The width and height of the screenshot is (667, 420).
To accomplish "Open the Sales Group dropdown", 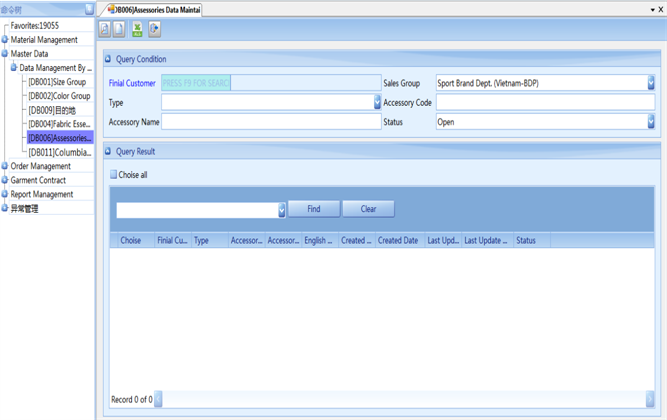I will pyautogui.click(x=651, y=84).
